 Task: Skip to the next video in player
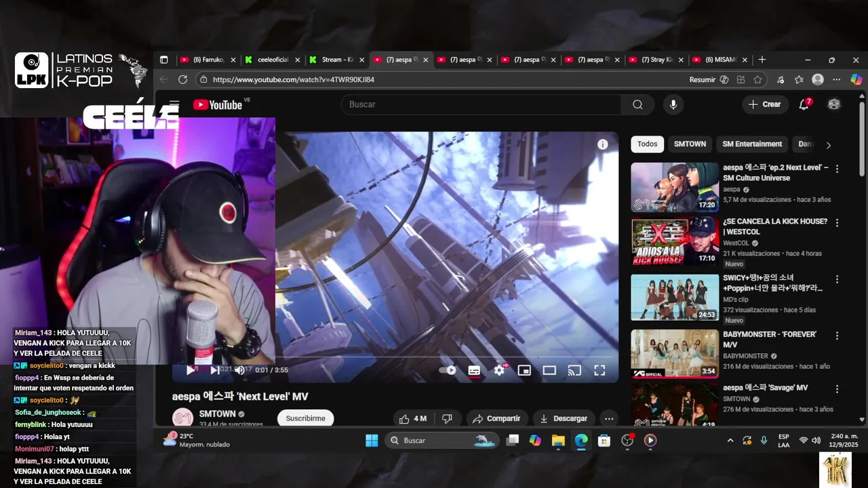[214, 370]
